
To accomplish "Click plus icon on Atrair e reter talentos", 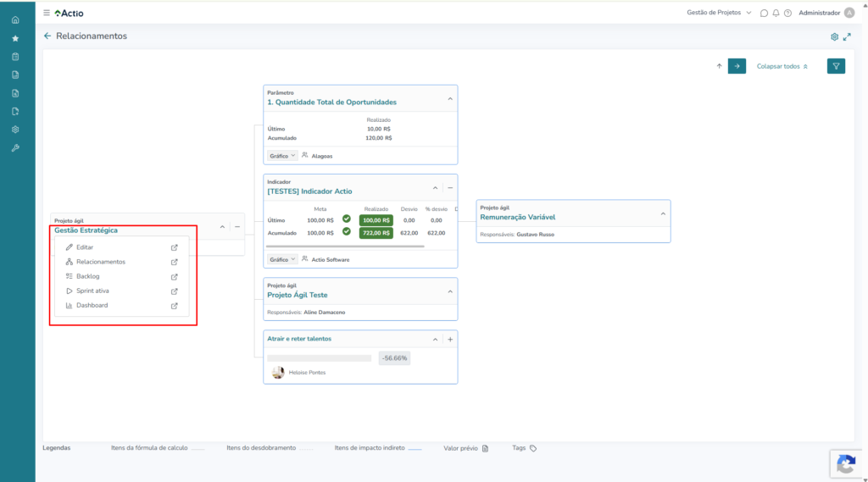I will pyautogui.click(x=450, y=339).
